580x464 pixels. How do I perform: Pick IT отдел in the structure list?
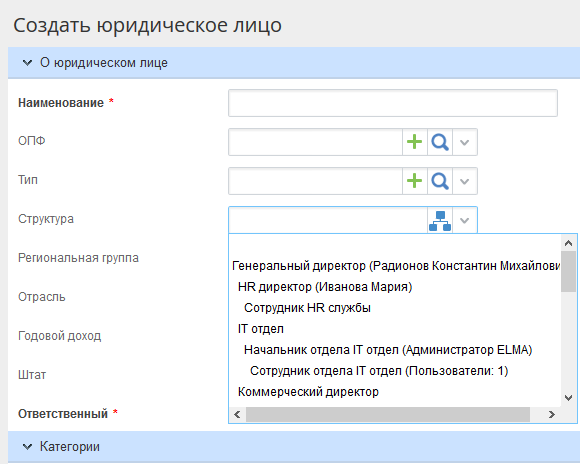click(261, 329)
